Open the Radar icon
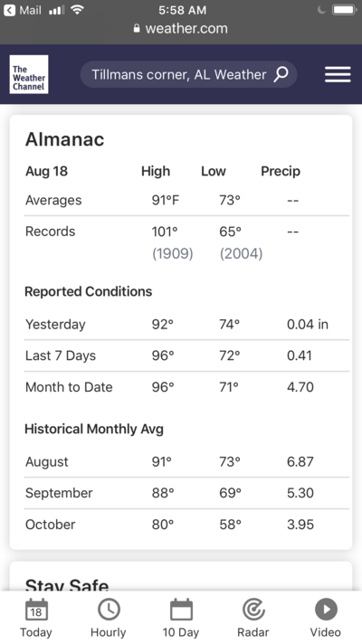The image size is (362, 644). pos(253,610)
